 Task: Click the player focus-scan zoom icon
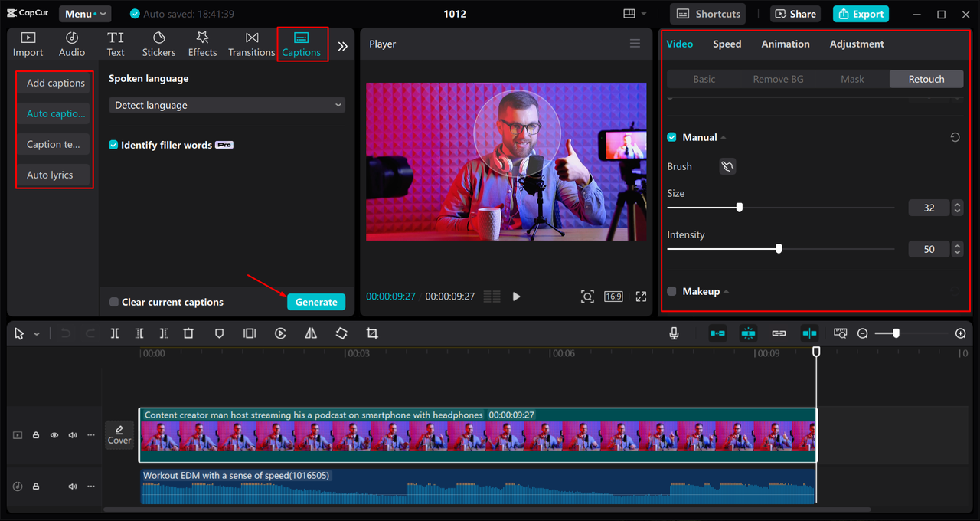(587, 297)
